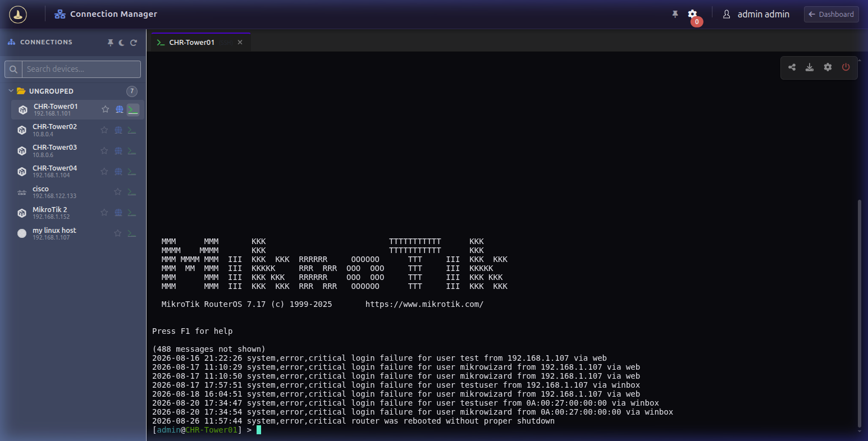868x441 pixels.
Task: Launch terminal for MikroTik 2
Action: (x=132, y=213)
